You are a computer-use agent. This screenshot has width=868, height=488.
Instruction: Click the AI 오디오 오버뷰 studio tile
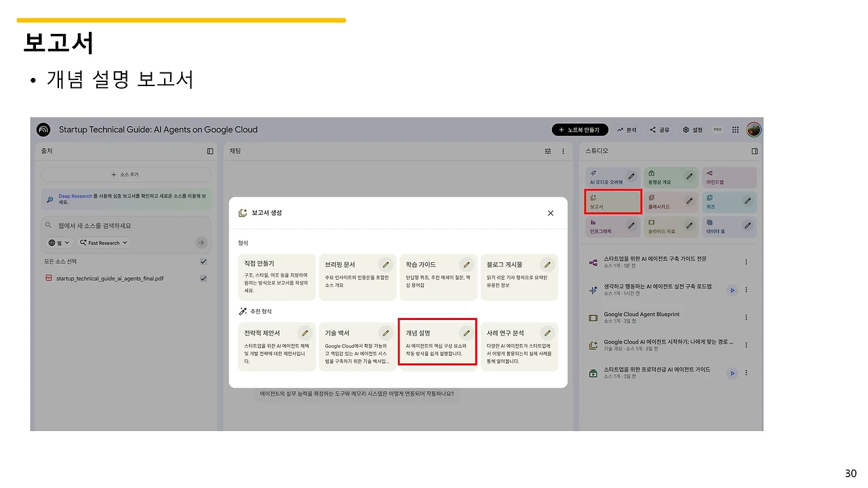[x=613, y=178]
